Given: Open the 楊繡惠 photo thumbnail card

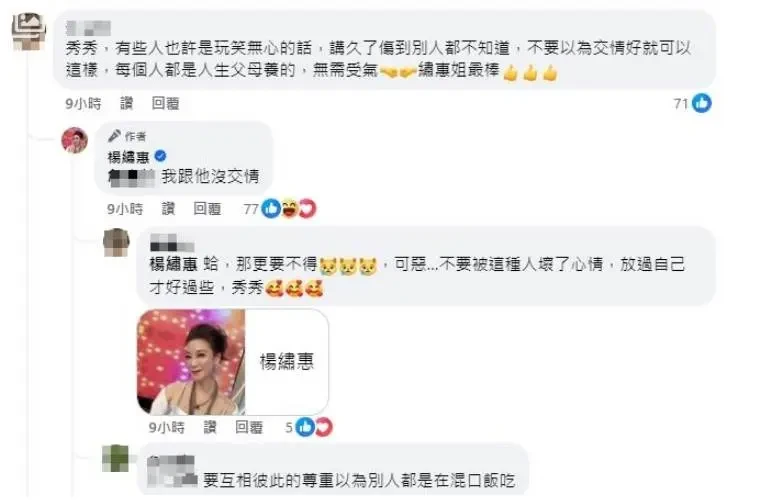Looking at the screenshot, I should (233, 362).
